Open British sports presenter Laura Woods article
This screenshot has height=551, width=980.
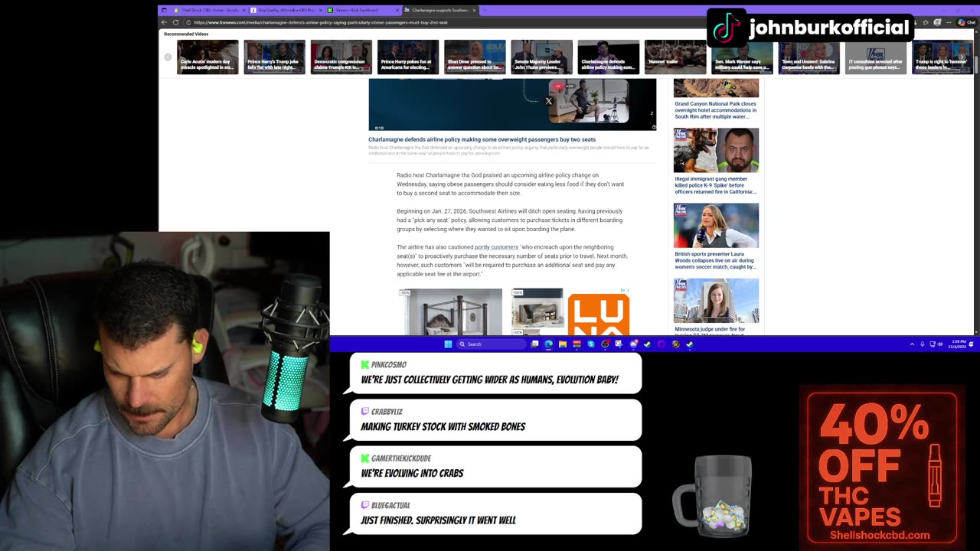tap(716, 260)
